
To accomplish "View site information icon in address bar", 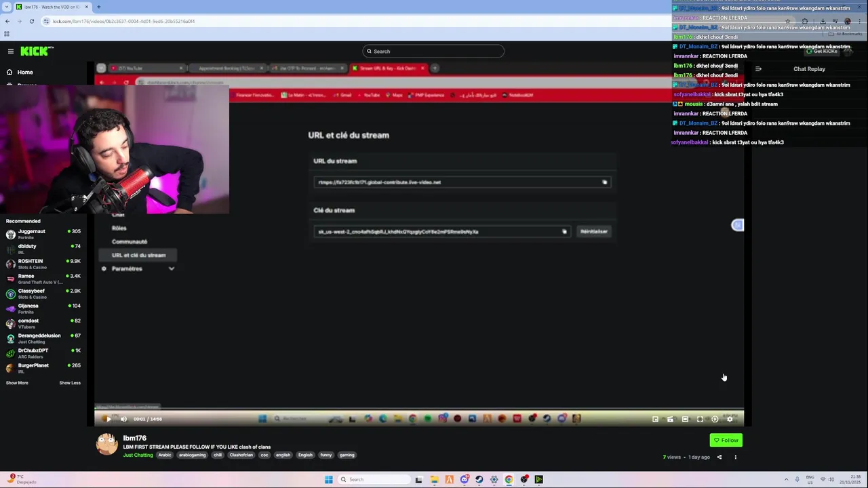I will click(x=46, y=21).
